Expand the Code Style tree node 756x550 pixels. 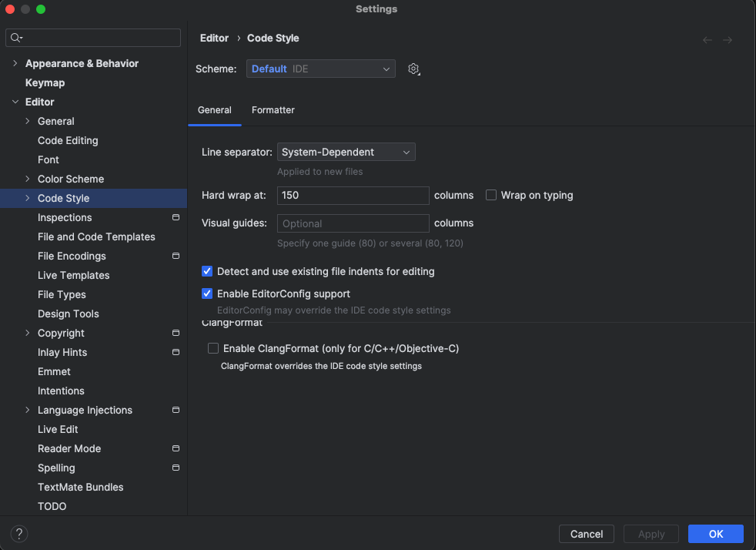click(x=28, y=198)
